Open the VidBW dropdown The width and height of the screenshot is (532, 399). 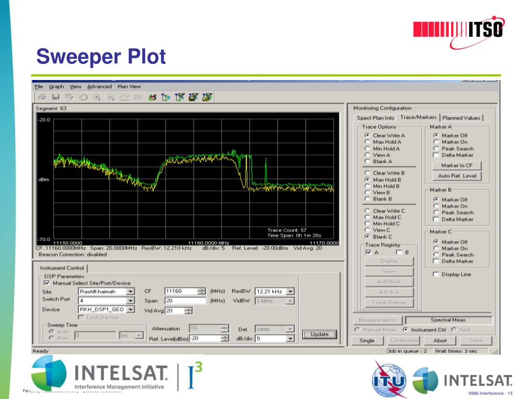(x=290, y=301)
